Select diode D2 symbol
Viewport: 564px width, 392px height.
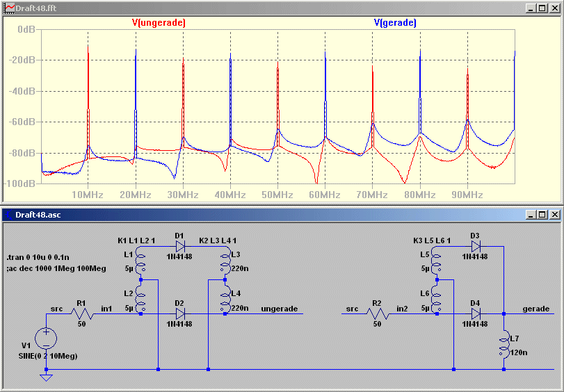click(x=181, y=313)
